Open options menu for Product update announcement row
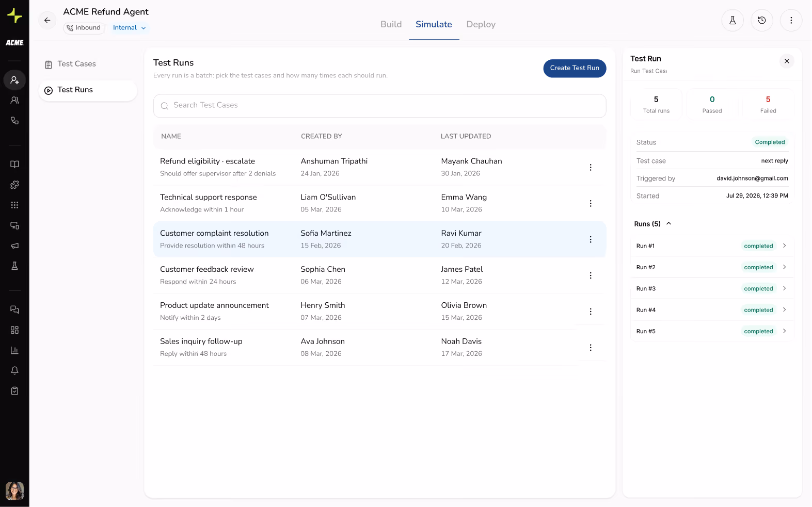812x507 pixels. pos(591,312)
